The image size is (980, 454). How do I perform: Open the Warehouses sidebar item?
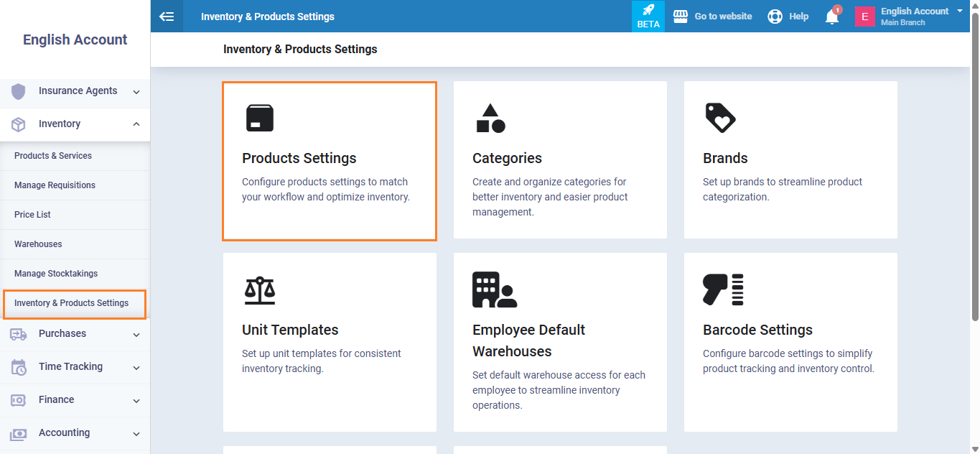(38, 244)
